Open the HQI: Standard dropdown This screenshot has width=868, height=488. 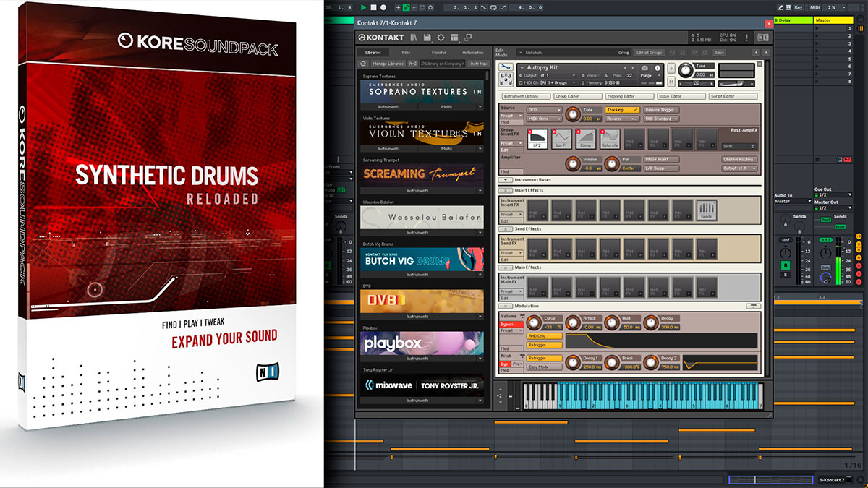tap(662, 119)
